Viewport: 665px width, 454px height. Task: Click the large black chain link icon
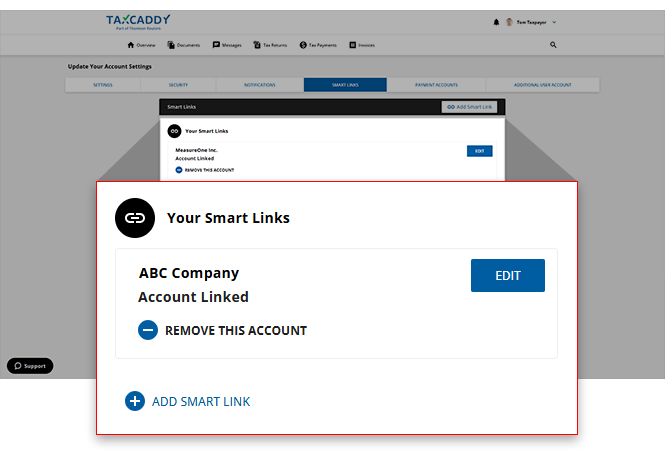coord(135,218)
